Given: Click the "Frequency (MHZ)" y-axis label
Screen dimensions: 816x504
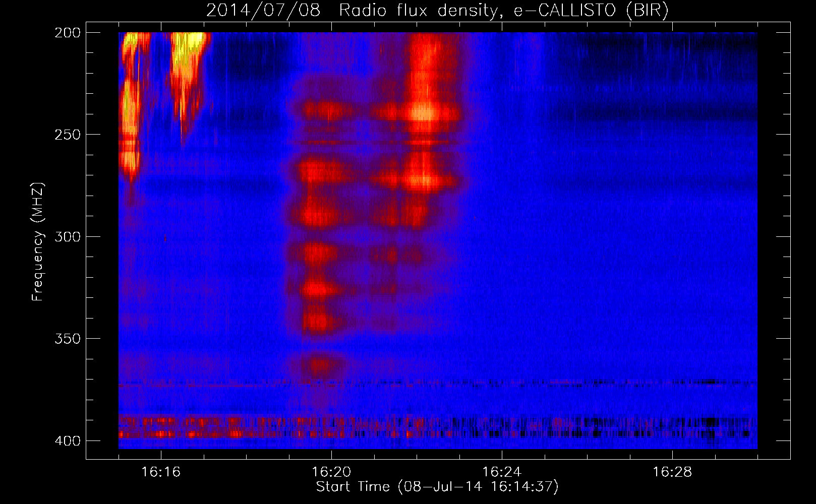Looking at the screenshot, I should pyautogui.click(x=38, y=242).
